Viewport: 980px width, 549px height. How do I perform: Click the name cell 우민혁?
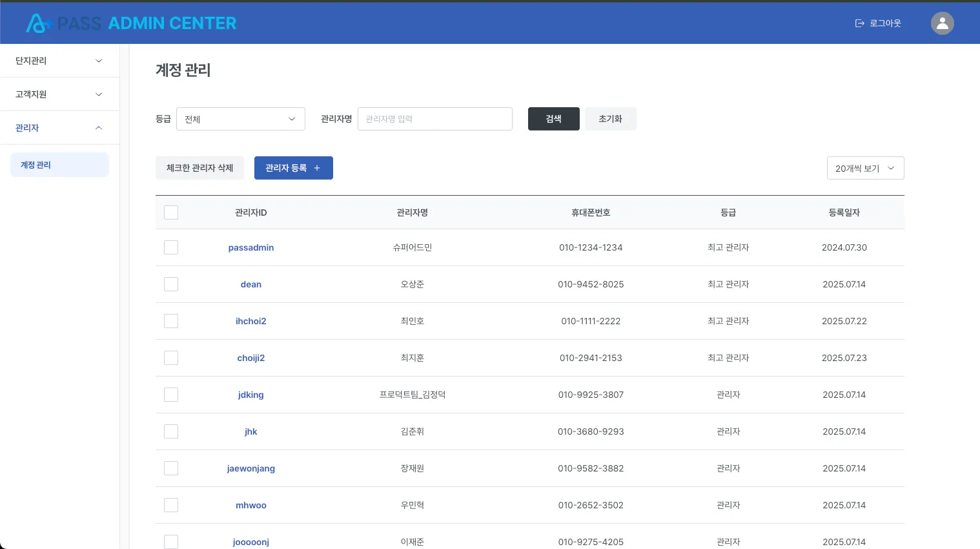pos(413,505)
